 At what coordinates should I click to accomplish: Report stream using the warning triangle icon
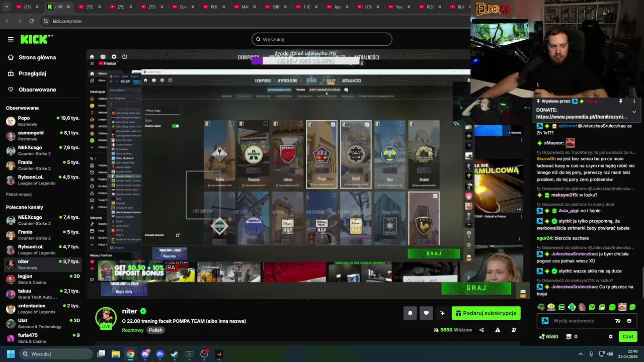pyautogui.click(x=498, y=330)
